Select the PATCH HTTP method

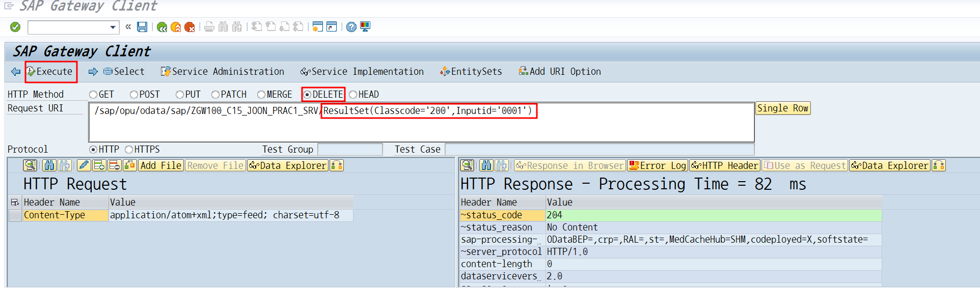click(x=215, y=95)
